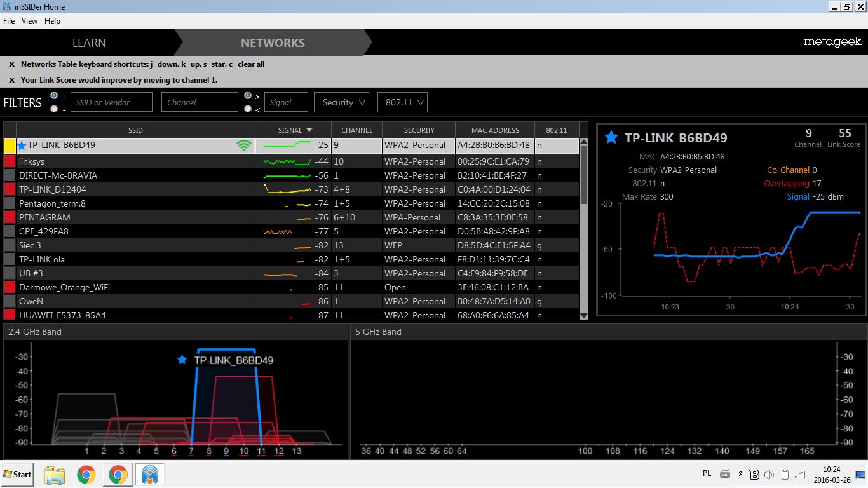Close the Link Score channel suggestion message
868x488 pixels.
click(11, 80)
